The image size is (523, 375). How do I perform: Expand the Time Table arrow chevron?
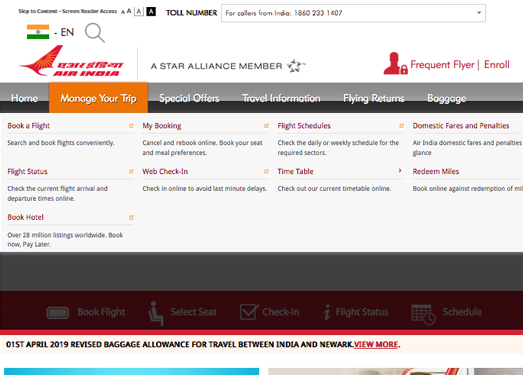point(400,171)
